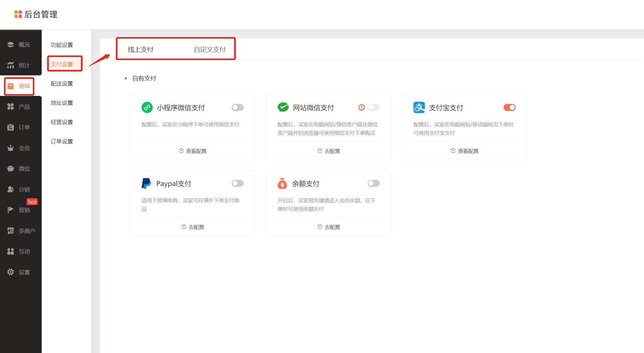This screenshot has height=353, width=644.
Task: Click the 支付宝支付 card title
Action: pos(446,108)
